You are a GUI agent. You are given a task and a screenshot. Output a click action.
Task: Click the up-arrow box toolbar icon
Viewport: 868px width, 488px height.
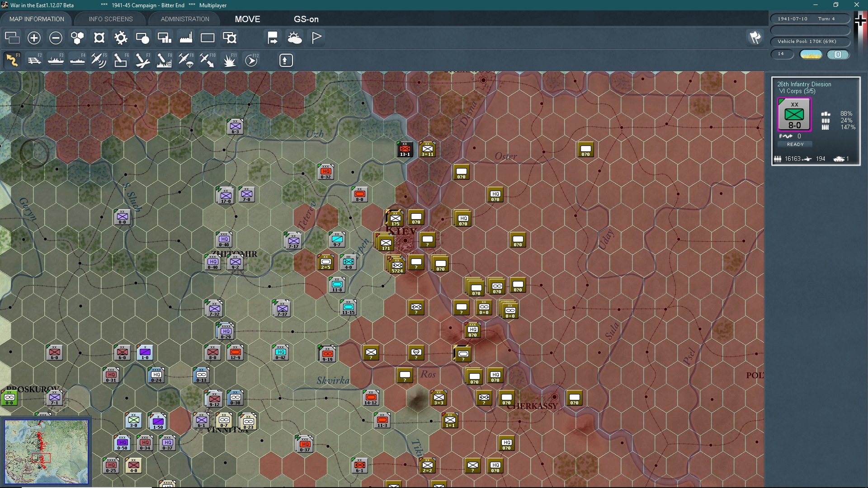[x=286, y=60]
